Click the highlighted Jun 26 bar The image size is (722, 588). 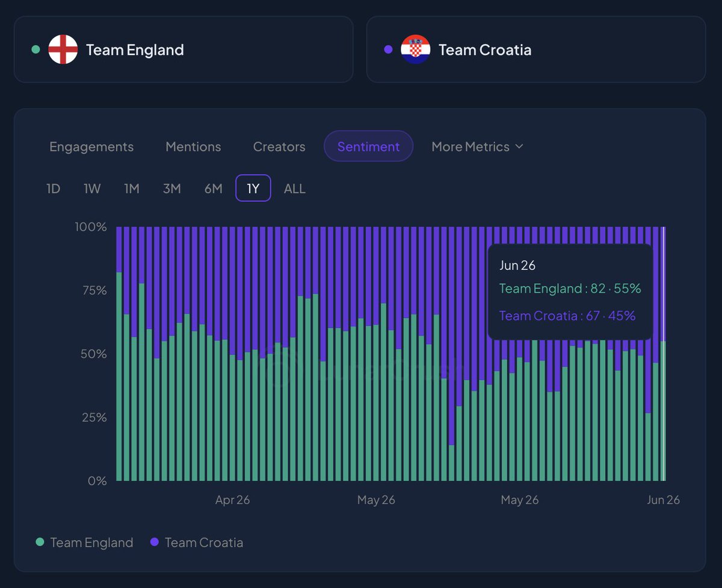(663, 354)
